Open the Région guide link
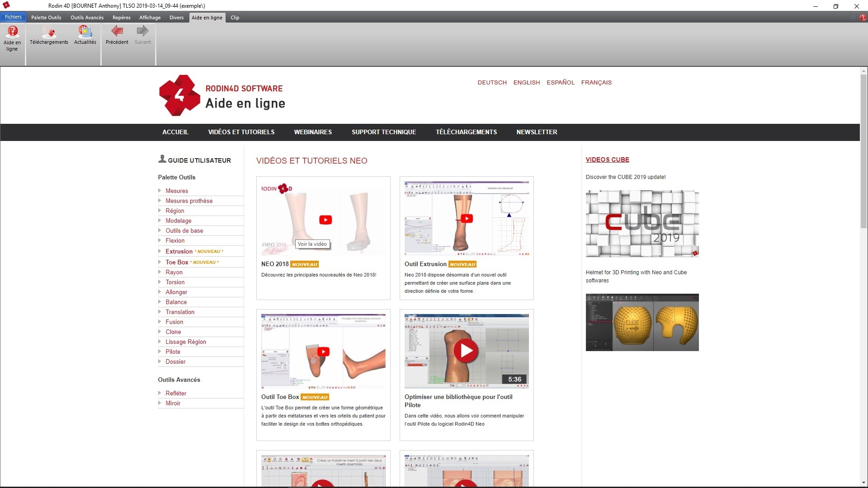Image resolution: width=868 pixels, height=488 pixels. point(175,211)
